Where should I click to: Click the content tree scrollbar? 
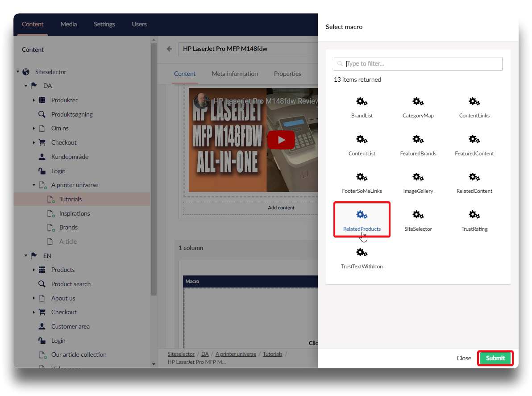[x=154, y=169]
